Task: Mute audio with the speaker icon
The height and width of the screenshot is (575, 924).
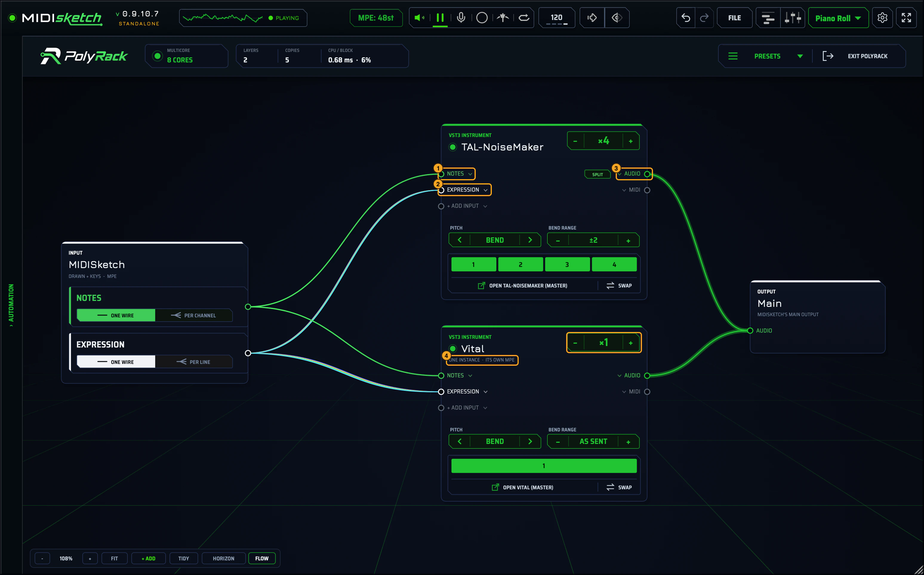Action: pos(419,18)
